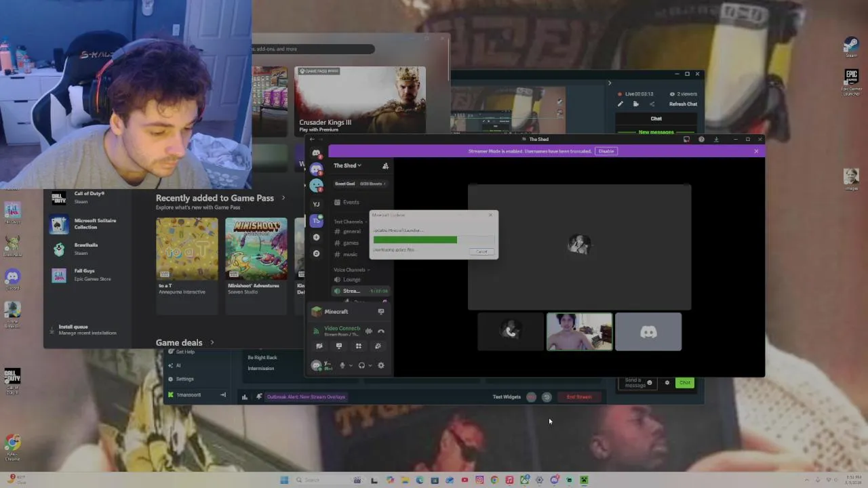Open Discord direct messages home icon

pos(316,153)
